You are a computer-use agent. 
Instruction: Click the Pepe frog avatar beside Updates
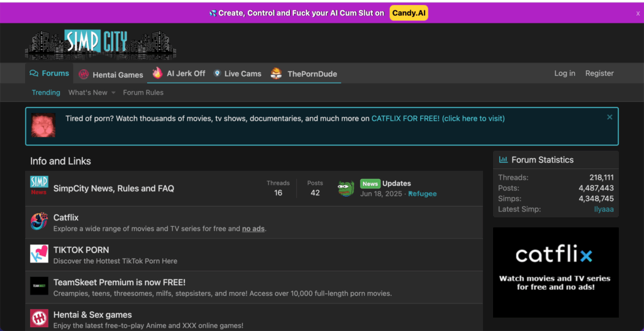[346, 188]
